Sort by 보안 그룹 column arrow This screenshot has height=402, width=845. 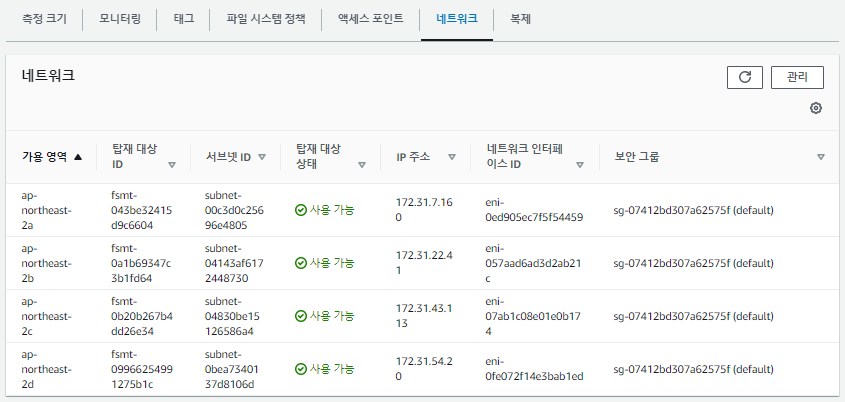point(821,157)
